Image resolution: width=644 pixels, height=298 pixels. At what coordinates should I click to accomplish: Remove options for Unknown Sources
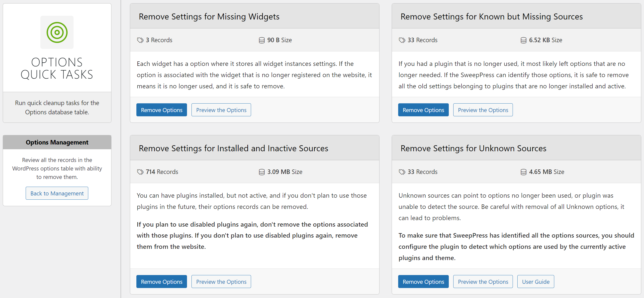click(423, 282)
